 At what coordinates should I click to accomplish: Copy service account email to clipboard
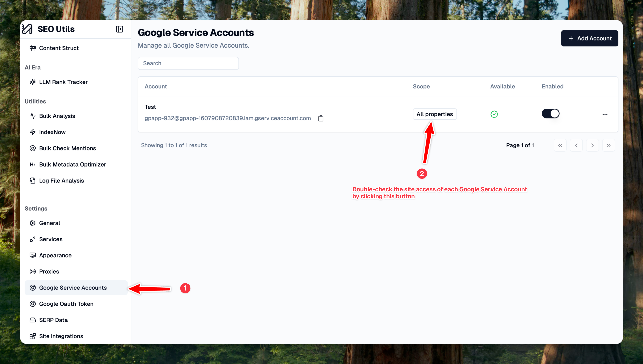point(321,118)
